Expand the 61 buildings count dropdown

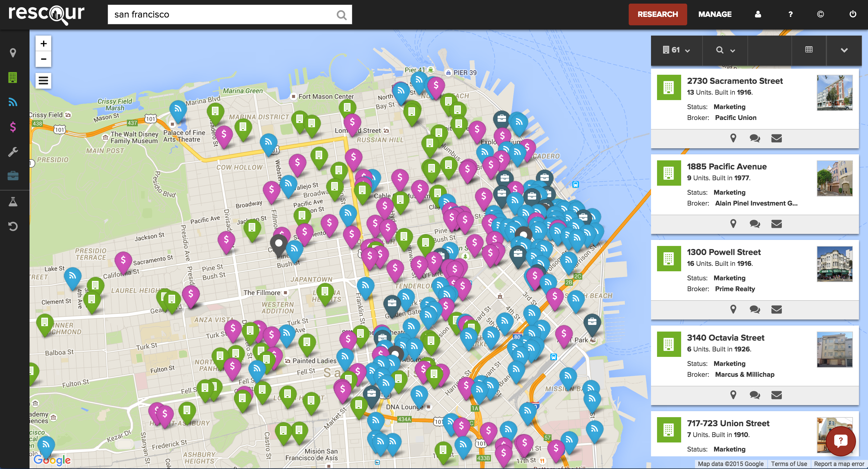tap(677, 50)
